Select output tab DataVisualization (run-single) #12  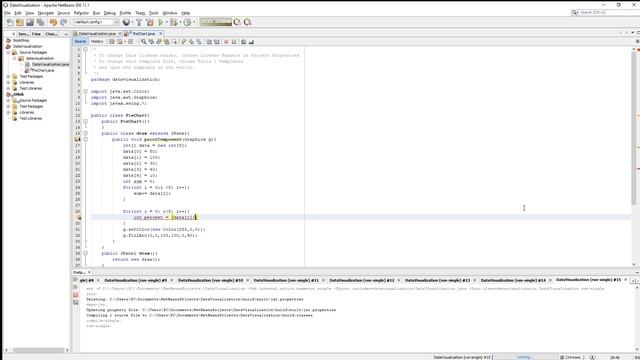(362, 280)
